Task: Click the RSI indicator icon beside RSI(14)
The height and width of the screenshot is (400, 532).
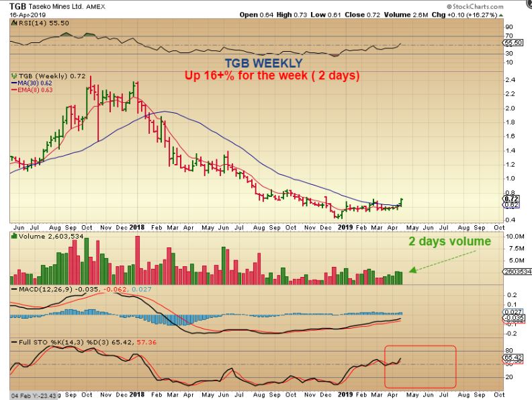Action: tap(14, 23)
